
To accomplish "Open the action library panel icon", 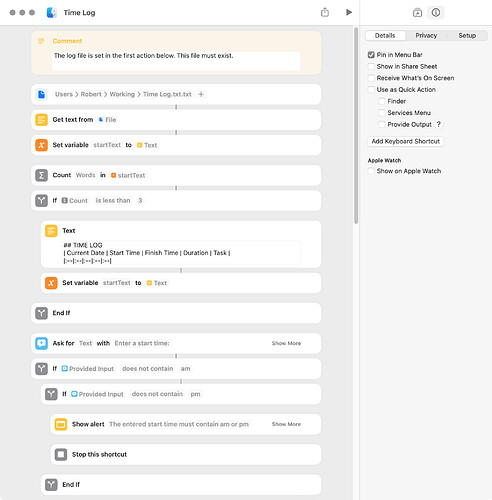I will tap(417, 13).
